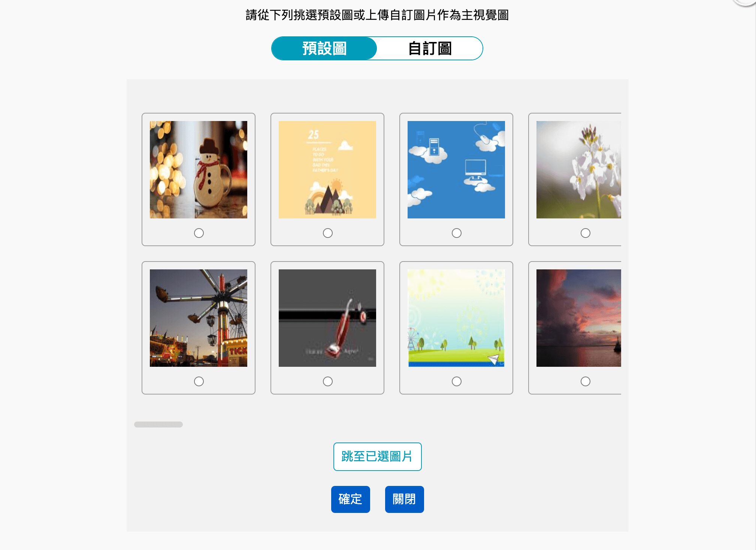
Task: Switch to the 預設圖 tab
Action: pyautogui.click(x=324, y=48)
